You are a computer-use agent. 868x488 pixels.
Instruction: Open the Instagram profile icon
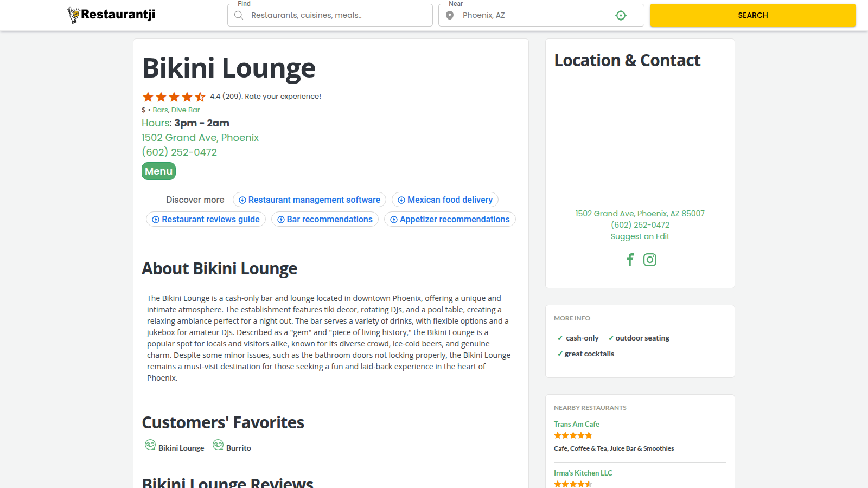[x=649, y=260]
